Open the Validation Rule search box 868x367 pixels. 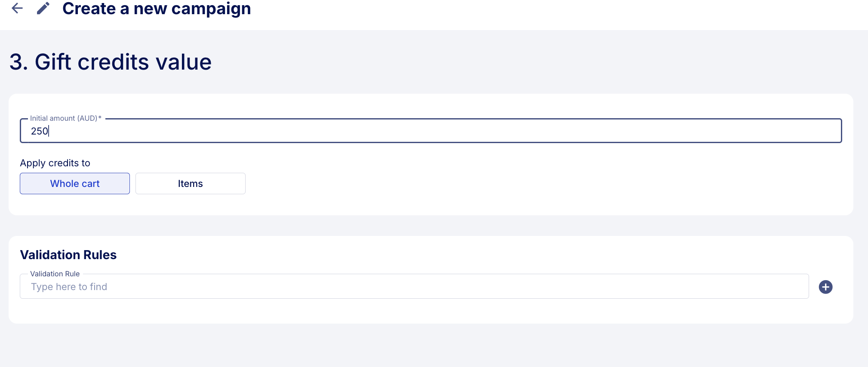pos(414,286)
